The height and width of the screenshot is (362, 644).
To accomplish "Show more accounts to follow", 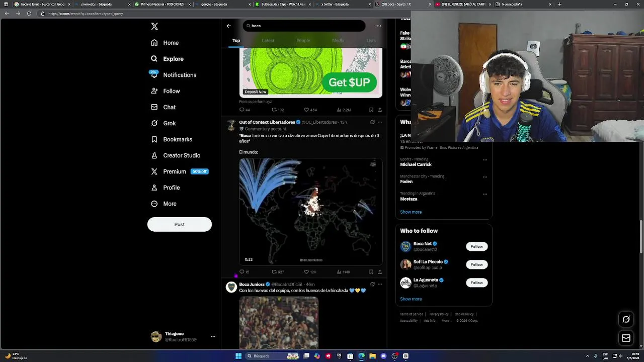I will point(411,299).
